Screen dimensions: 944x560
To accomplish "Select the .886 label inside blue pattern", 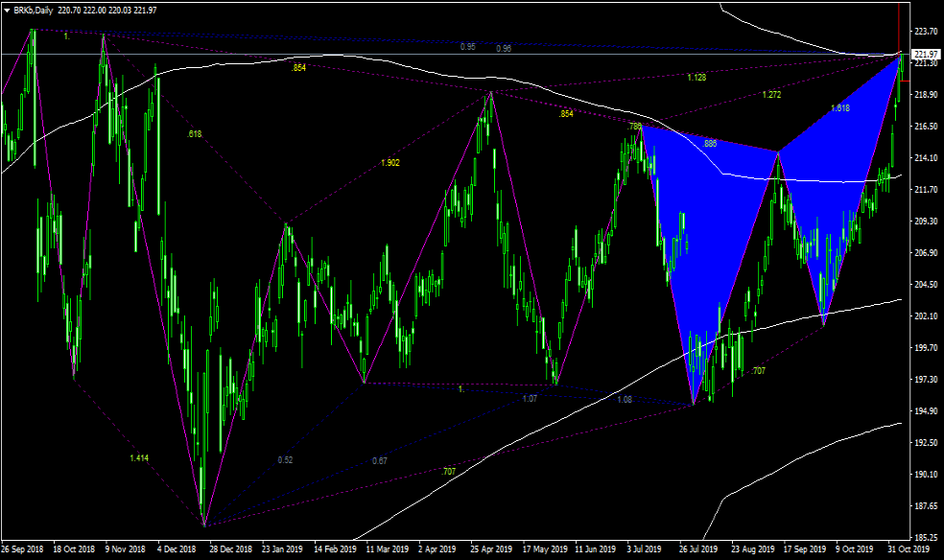I will coord(710,143).
